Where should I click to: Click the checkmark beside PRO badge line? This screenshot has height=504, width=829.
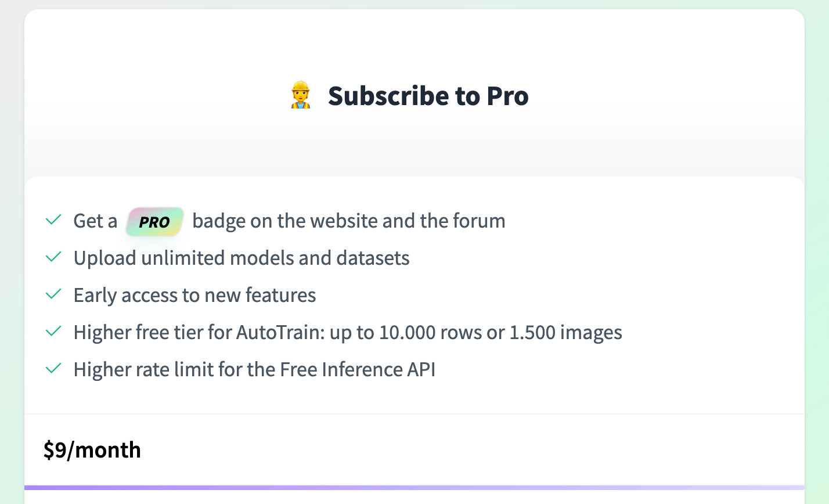pos(53,220)
